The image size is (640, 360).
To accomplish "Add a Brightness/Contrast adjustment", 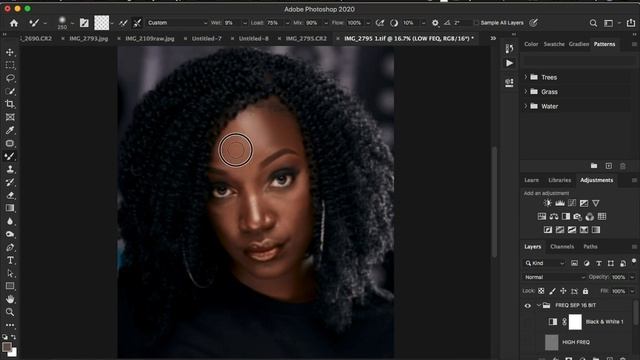I will (547, 203).
